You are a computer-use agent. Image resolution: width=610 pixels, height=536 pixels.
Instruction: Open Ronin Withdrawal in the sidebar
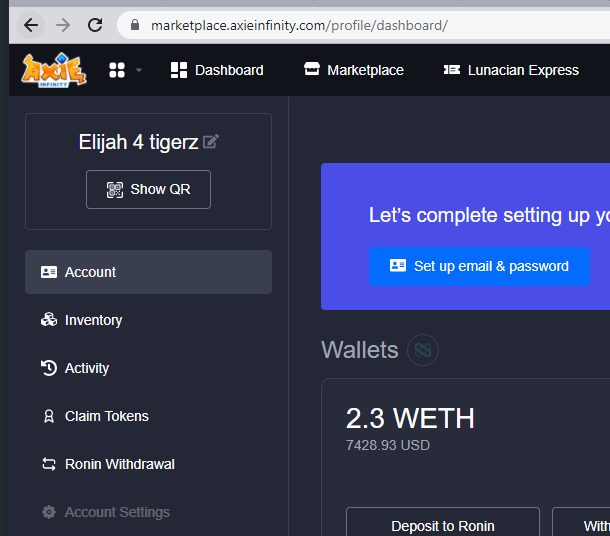coord(148,464)
